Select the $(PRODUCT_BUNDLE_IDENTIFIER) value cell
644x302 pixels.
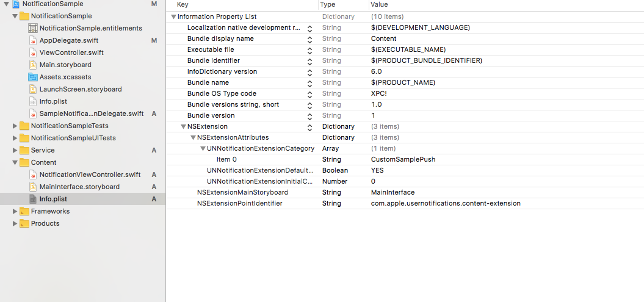tap(426, 61)
